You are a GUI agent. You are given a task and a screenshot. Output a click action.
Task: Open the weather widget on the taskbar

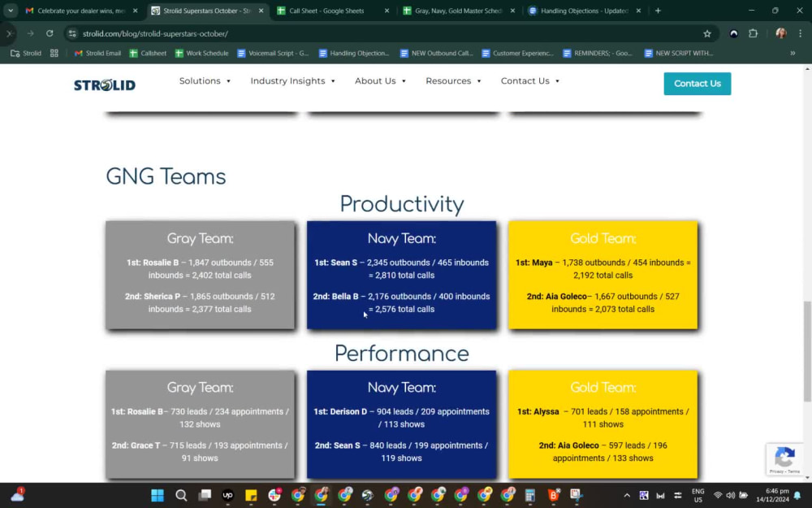(17, 495)
